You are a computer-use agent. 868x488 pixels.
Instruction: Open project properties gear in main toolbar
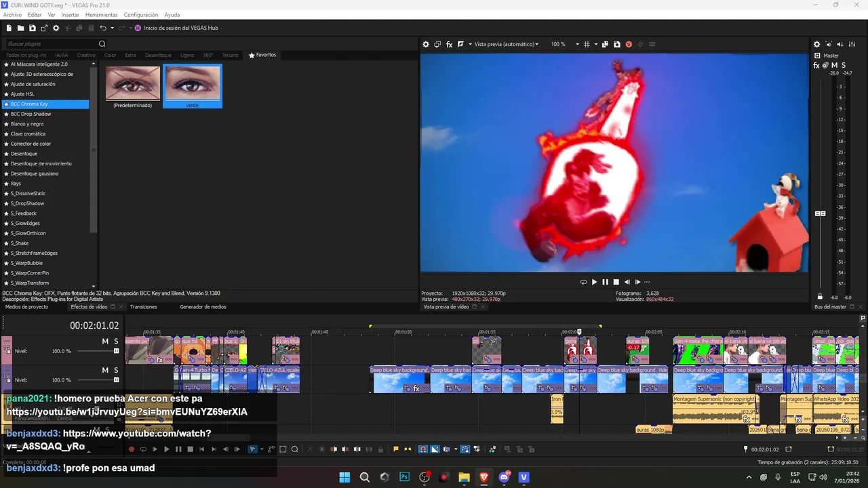[x=56, y=28]
